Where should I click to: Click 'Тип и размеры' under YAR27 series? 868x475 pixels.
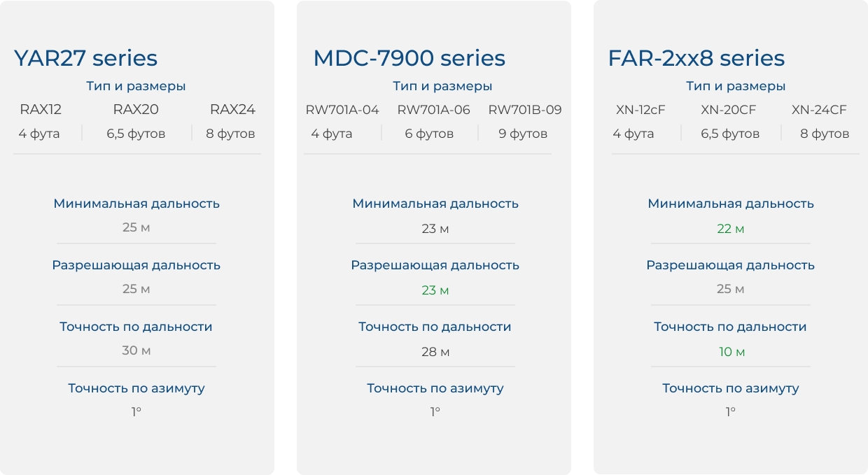click(136, 86)
